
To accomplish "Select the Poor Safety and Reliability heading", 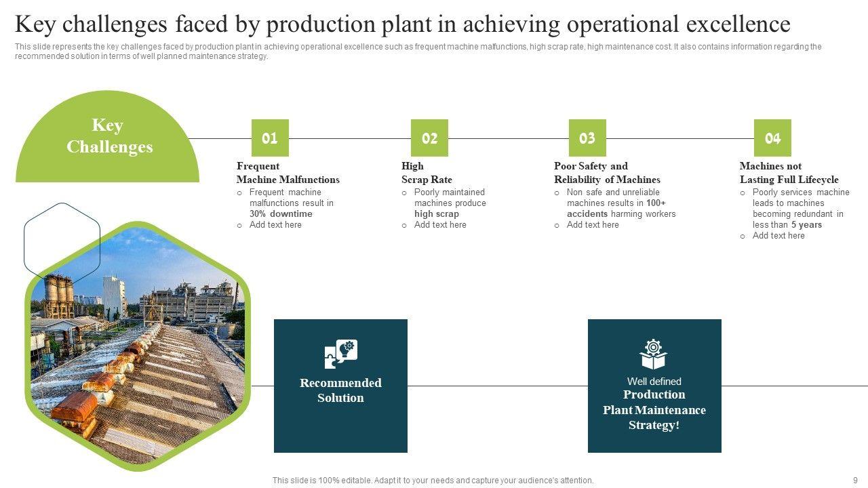I will click(x=607, y=173).
